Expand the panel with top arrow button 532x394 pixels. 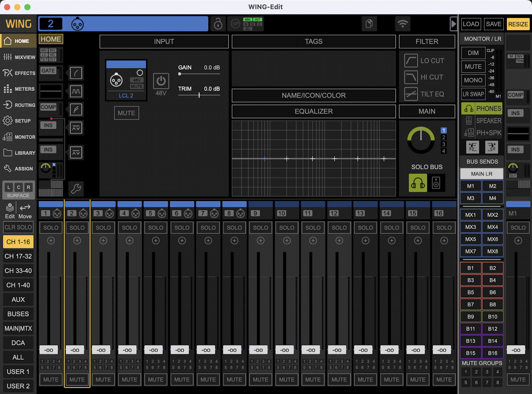click(x=453, y=24)
